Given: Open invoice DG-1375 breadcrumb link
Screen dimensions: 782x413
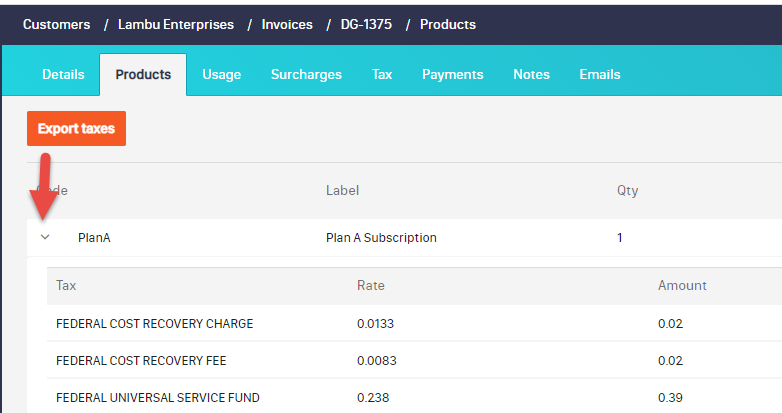Looking at the screenshot, I should (366, 24).
